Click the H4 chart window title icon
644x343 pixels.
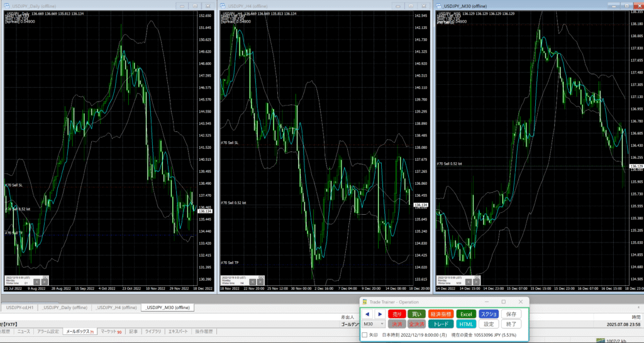click(223, 6)
